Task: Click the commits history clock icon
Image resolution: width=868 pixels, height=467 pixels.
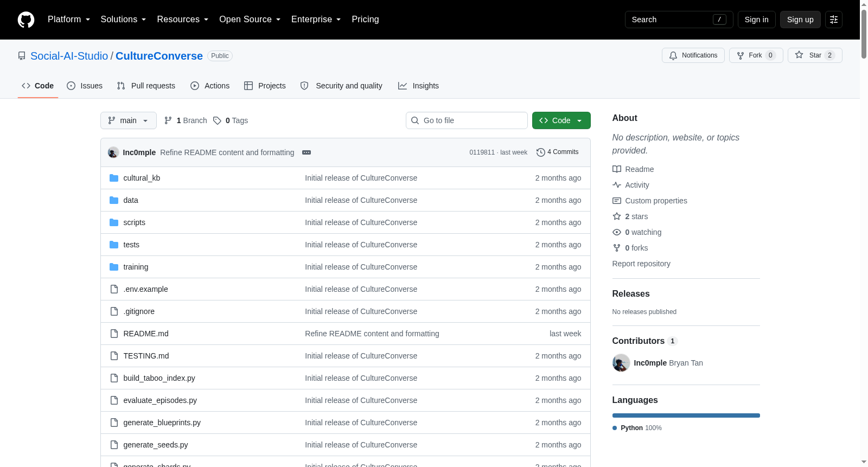Action: (x=540, y=152)
